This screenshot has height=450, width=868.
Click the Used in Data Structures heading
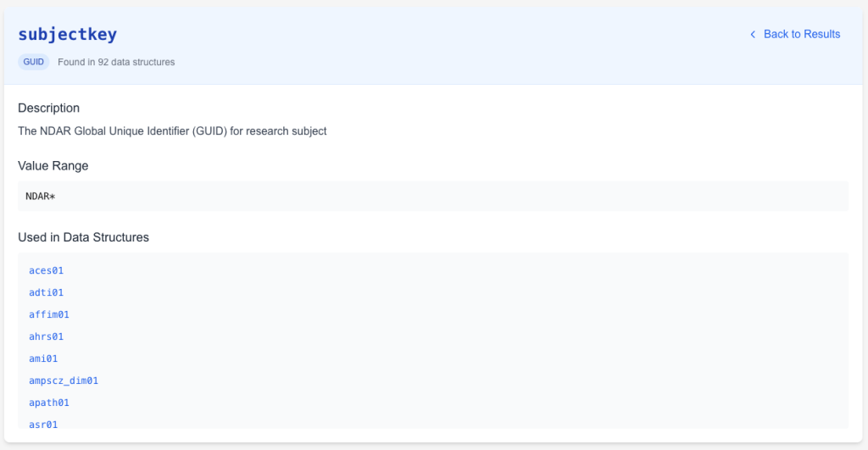tap(83, 237)
